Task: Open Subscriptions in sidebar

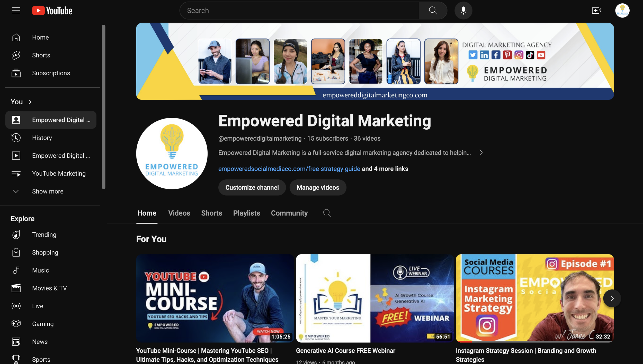Action: click(51, 73)
